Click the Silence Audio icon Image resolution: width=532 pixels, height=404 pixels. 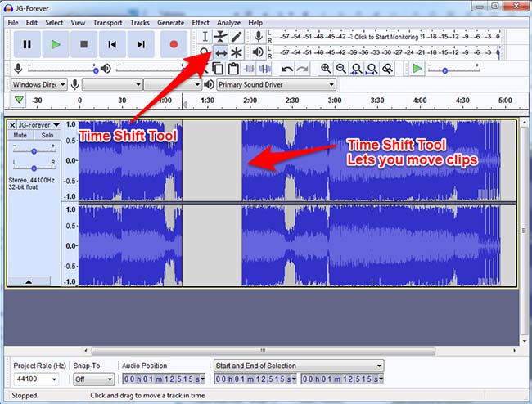264,69
